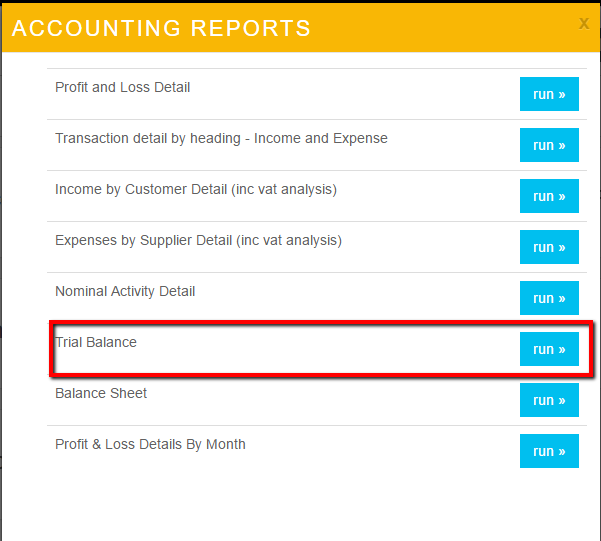The image size is (601, 541).
Task: Click the 'Profit and Loss Detail' label
Action: point(122,87)
